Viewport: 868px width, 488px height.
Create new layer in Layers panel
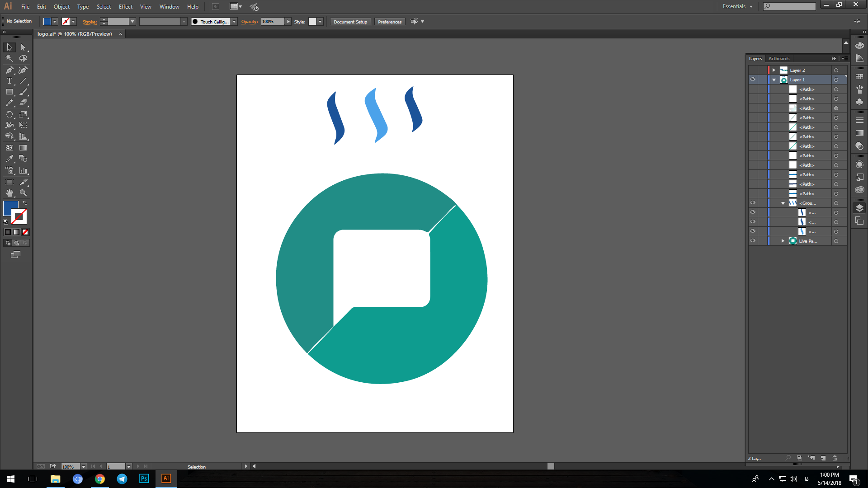[x=823, y=458]
